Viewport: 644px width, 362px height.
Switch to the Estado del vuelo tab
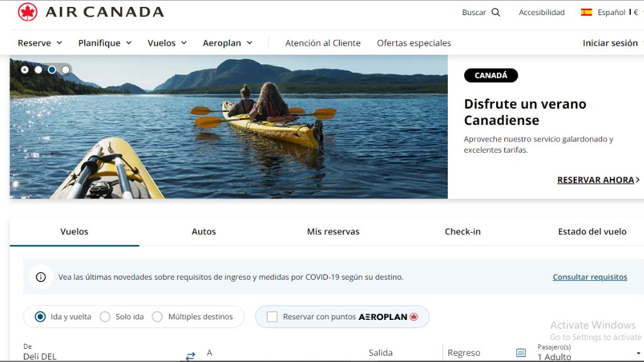pos(592,231)
